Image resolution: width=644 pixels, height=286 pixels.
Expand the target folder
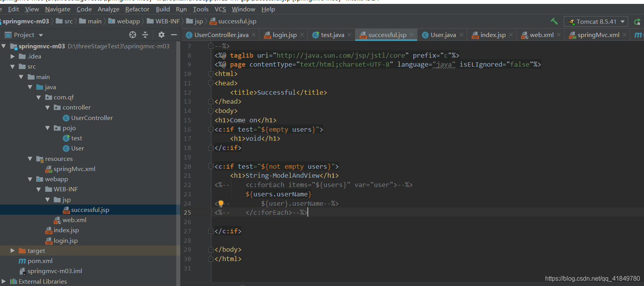[x=12, y=251]
